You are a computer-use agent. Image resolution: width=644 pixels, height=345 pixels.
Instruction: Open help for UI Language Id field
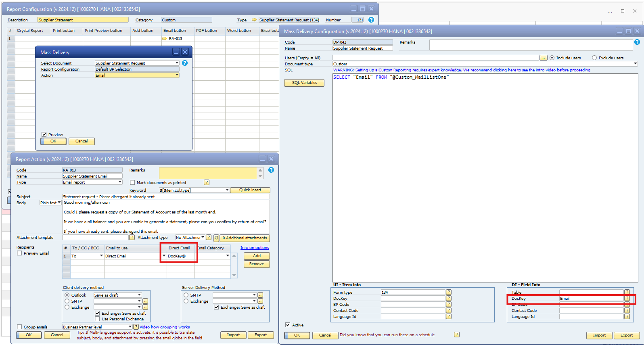coord(449,316)
